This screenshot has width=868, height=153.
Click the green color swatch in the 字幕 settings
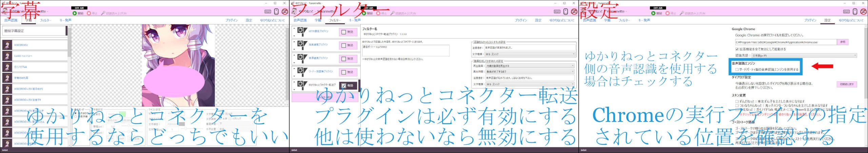point(122,114)
